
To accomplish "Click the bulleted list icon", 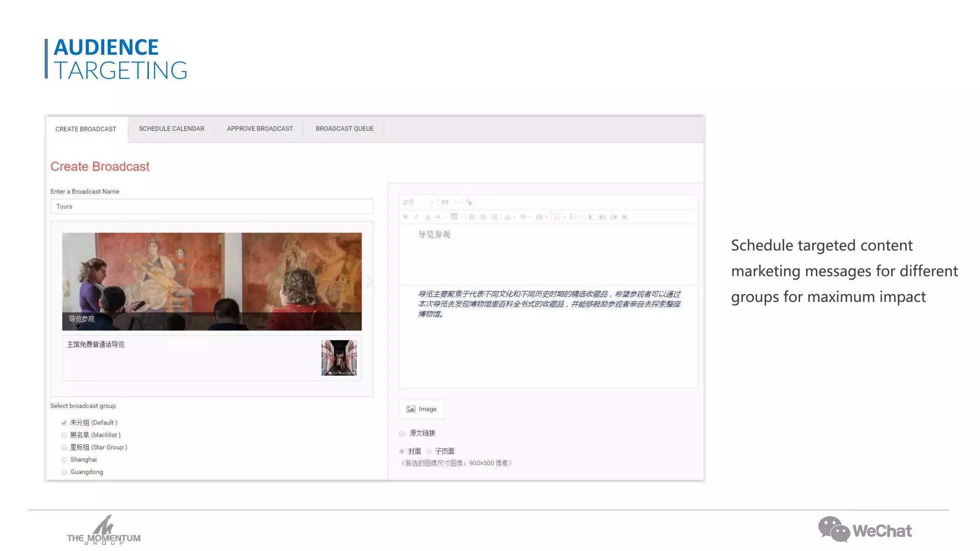I will click(x=573, y=217).
